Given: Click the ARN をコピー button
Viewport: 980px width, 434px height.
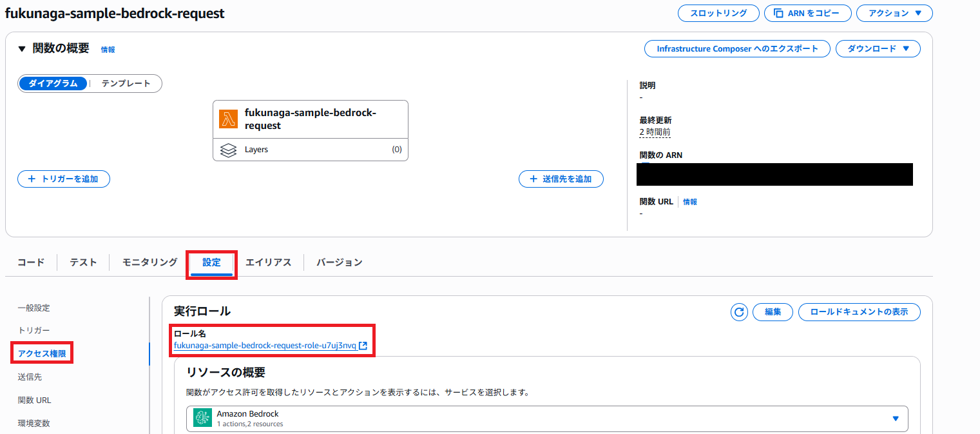Looking at the screenshot, I should pyautogui.click(x=808, y=13).
